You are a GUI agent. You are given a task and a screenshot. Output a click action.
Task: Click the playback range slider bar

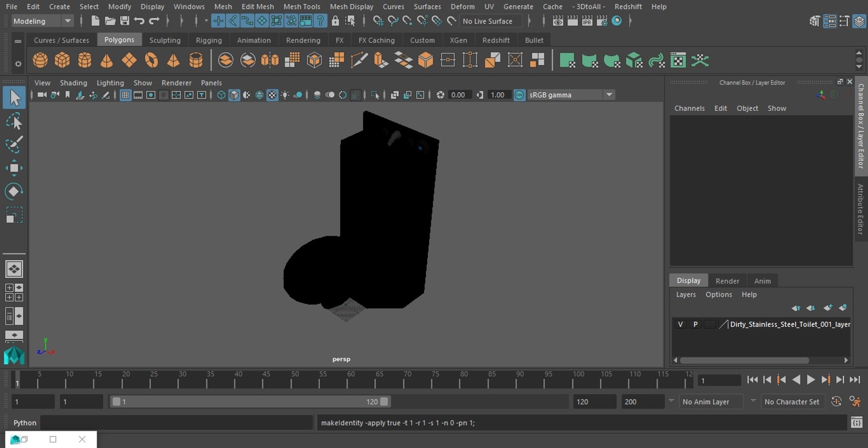tap(250, 401)
